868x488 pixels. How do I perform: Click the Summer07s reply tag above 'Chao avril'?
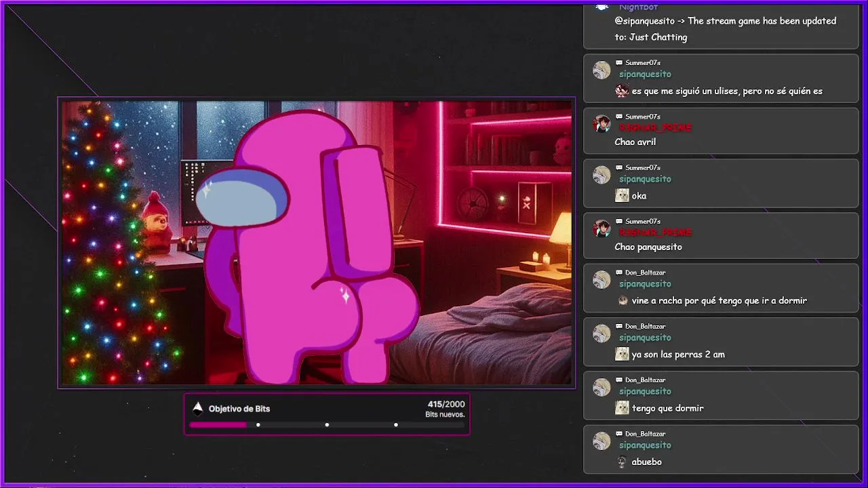click(643, 117)
